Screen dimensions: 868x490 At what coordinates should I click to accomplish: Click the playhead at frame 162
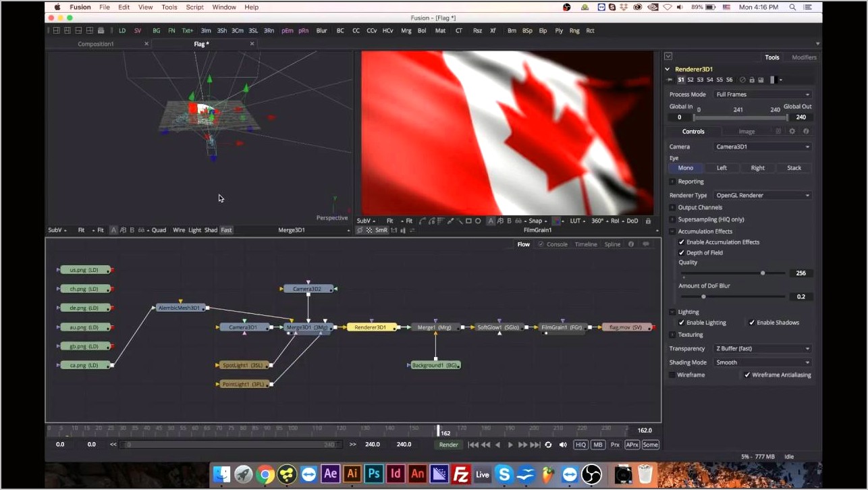[x=439, y=430]
